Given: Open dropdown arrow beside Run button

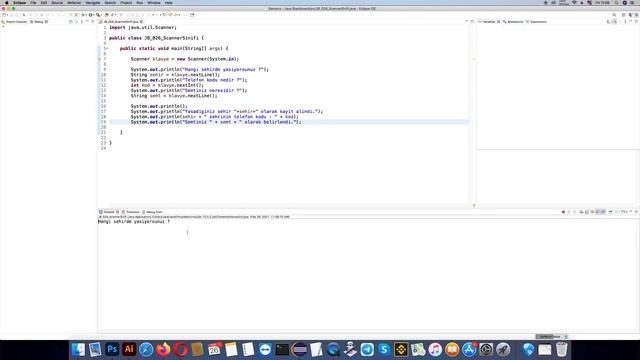Looking at the screenshot, I should click(x=94, y=15).
